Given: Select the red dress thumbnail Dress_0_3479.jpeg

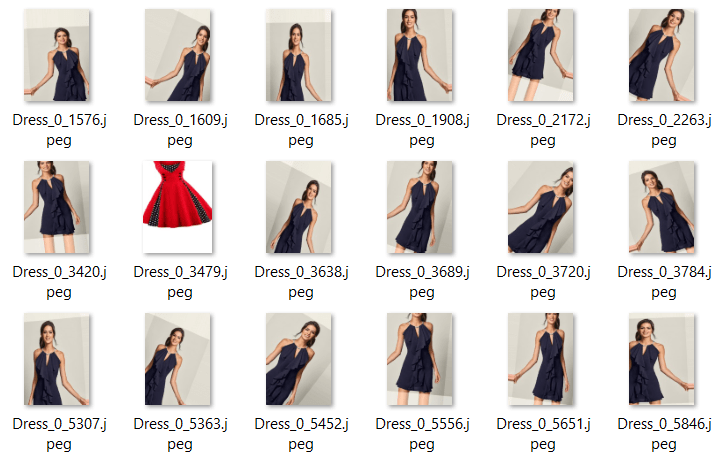Looking at the screenshot, I should point(178,207).
